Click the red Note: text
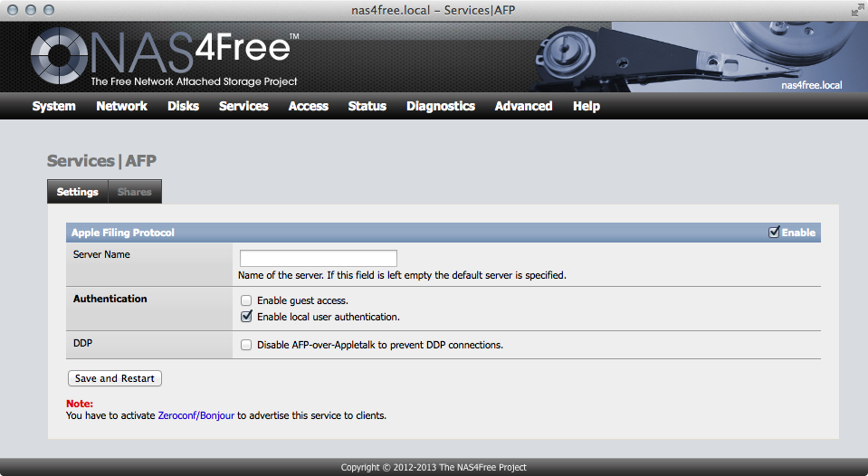 tap(80, 404)
